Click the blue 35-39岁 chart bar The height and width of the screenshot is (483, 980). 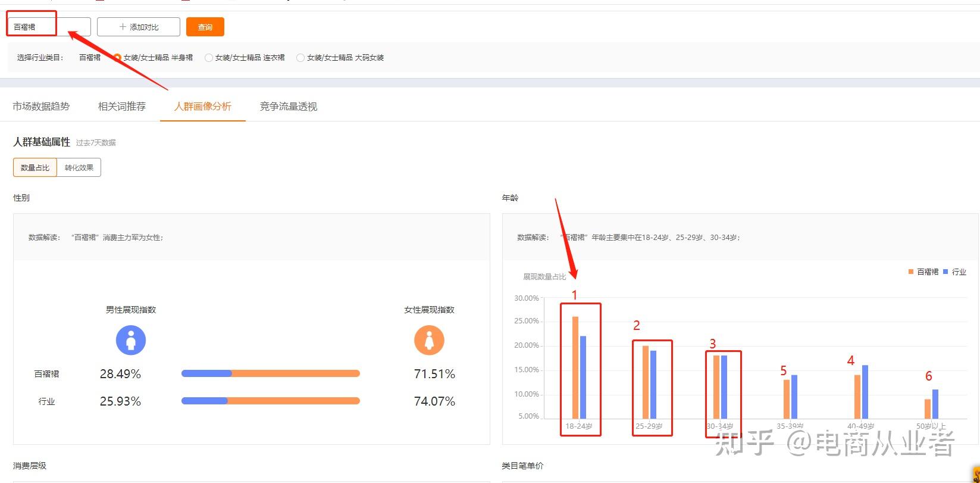pyautogui.click(x=794, y=397)
